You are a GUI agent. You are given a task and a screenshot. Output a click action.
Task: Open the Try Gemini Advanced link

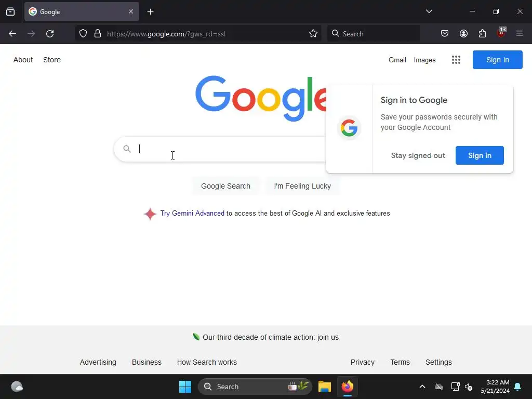pyautogui.click(x=192, y=214)
